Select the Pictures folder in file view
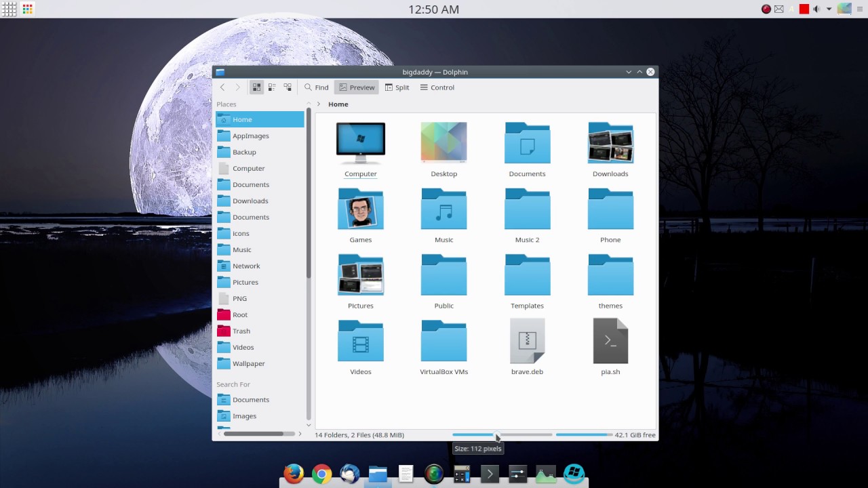Viewport: 868px width, 488px height. point(361,274)
